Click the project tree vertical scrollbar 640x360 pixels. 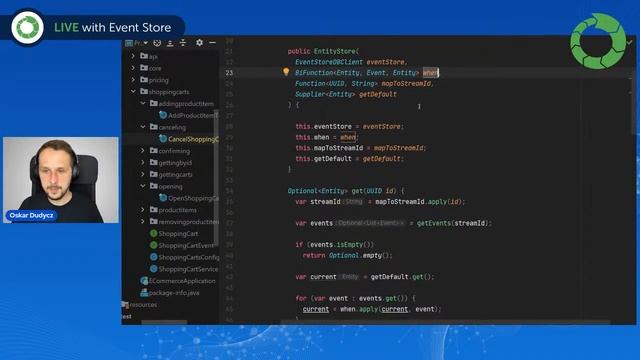point(216,178)
